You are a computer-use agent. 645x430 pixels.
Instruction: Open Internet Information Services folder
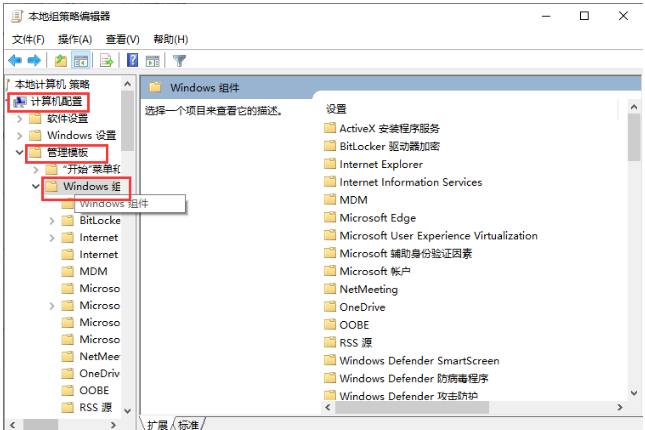tap(411, 182)
